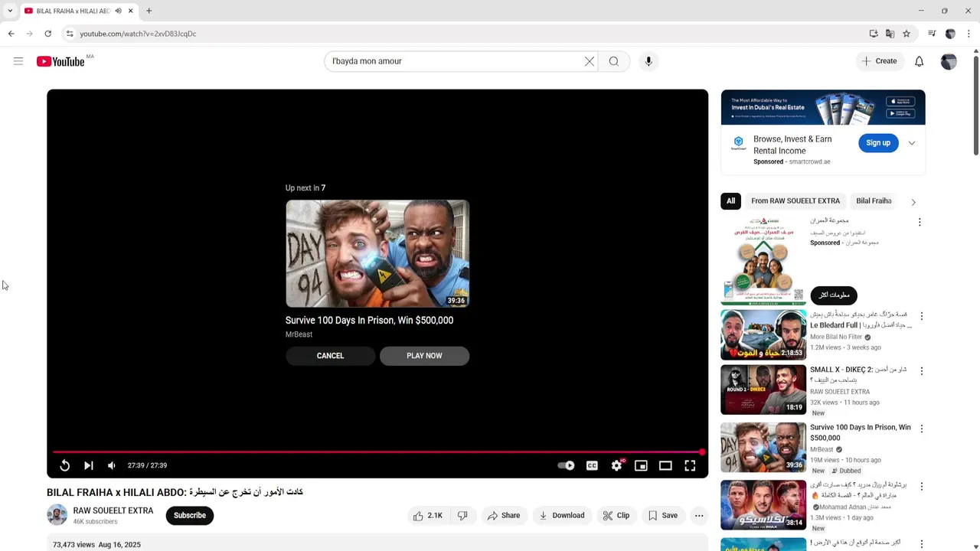Screen dimensions: 980x551
Task: Open the tab search dropdown
Action: click(10, 11)
